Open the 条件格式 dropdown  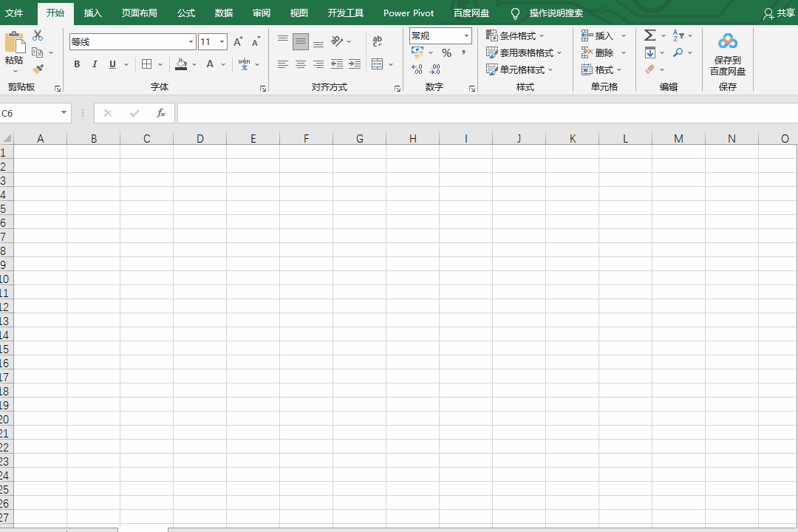click(515, 35)
